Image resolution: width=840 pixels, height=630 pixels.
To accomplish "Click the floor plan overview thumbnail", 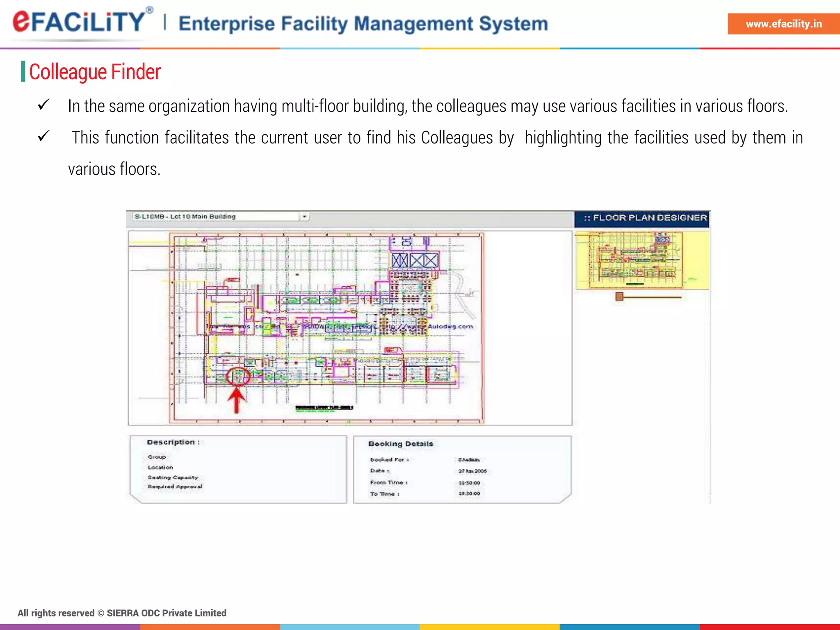I will tap(641, 260).
